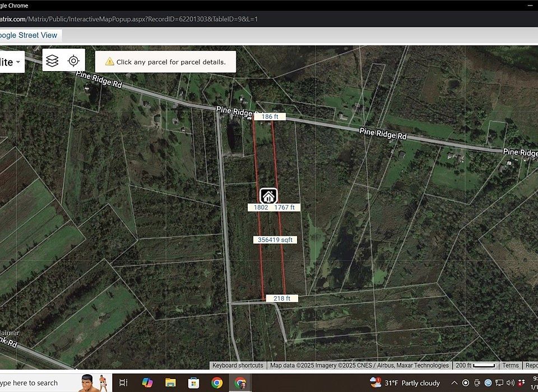Launch Copilot from the taskbar

147,383
